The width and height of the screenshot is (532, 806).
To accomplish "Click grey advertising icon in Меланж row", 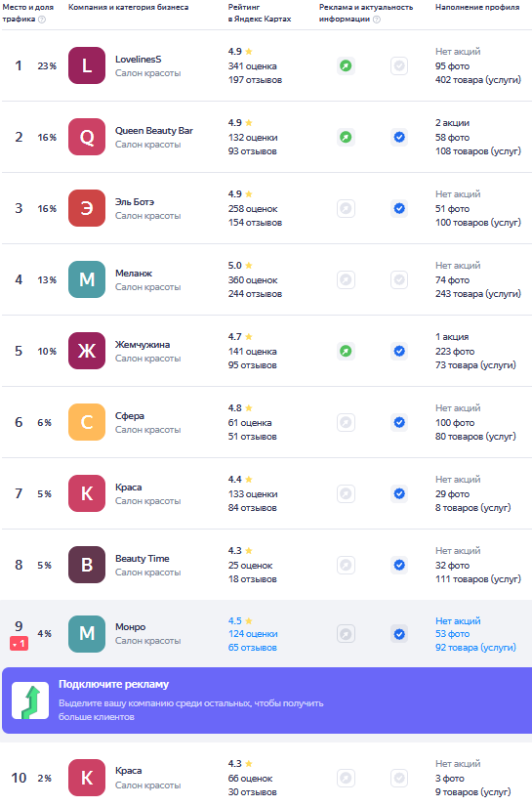I will 347,279.
